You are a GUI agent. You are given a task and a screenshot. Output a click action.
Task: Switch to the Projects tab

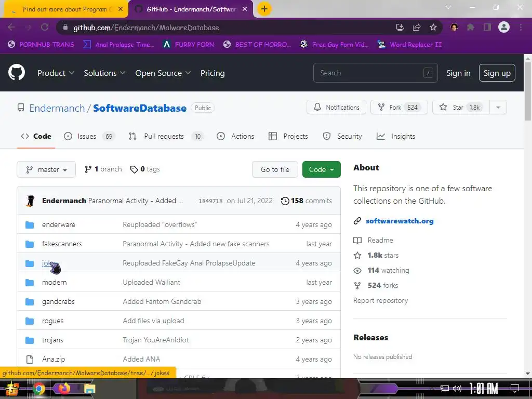click(x=288, y=136)
